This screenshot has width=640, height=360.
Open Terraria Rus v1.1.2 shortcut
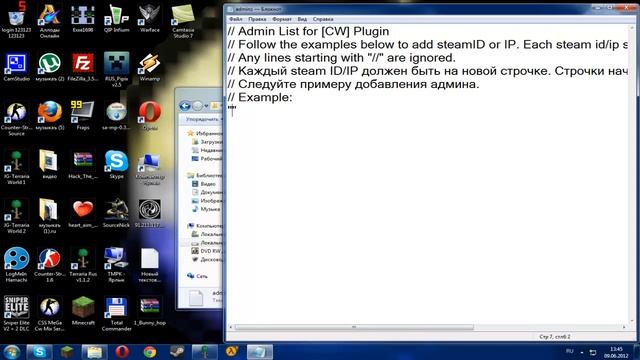coord(83,264)
